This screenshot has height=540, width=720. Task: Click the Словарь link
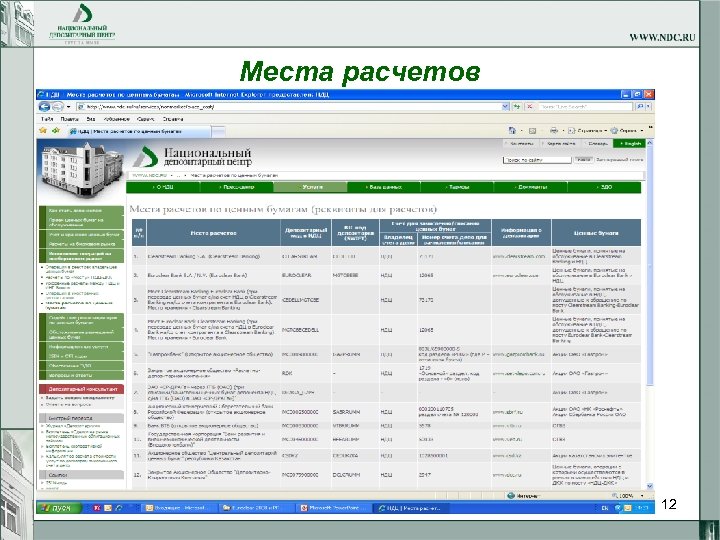pos(598,144)
